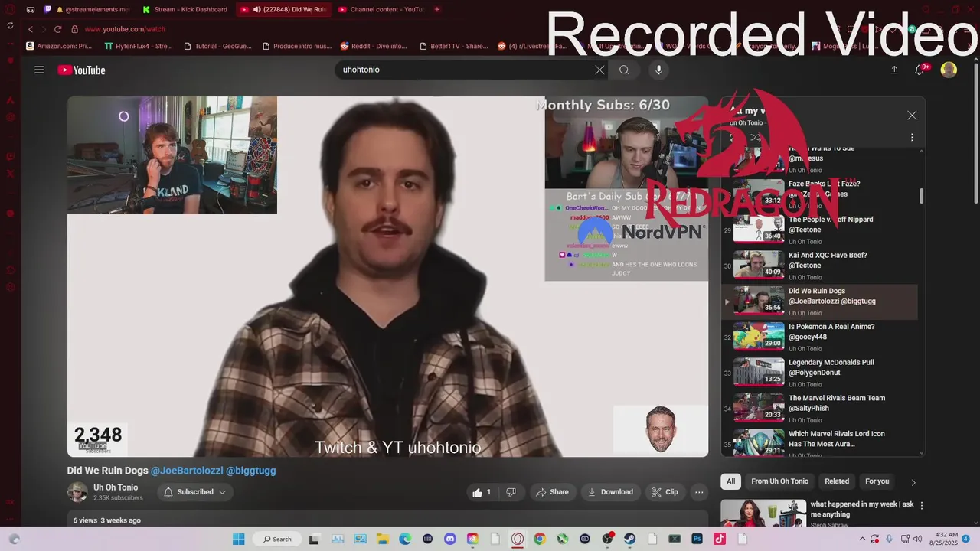
Task: Open the Subscribed notification dropdown
Action: 195,492
